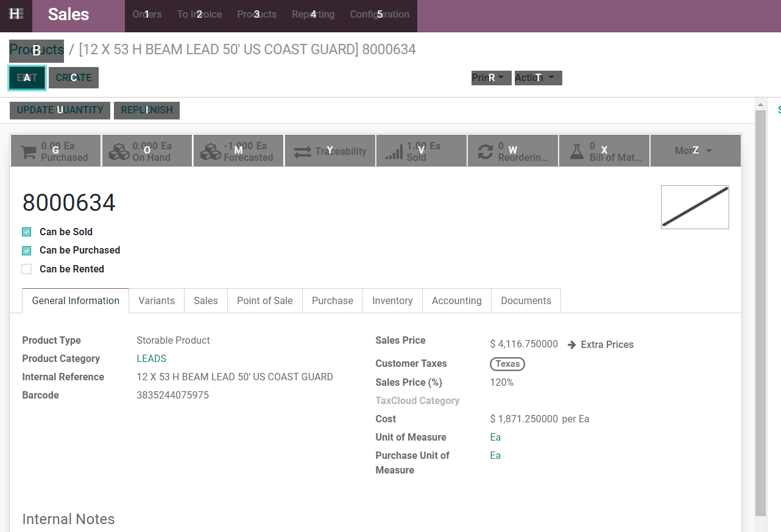Expand the Action dropdown
This screenshot has width=781, height=532.
tap(537, 78)
